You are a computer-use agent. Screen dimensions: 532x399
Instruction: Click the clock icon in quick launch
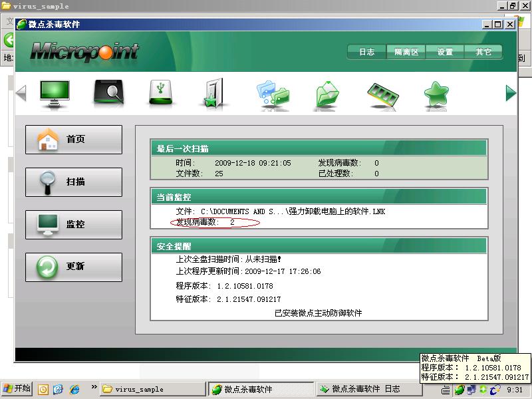point(43,389)
